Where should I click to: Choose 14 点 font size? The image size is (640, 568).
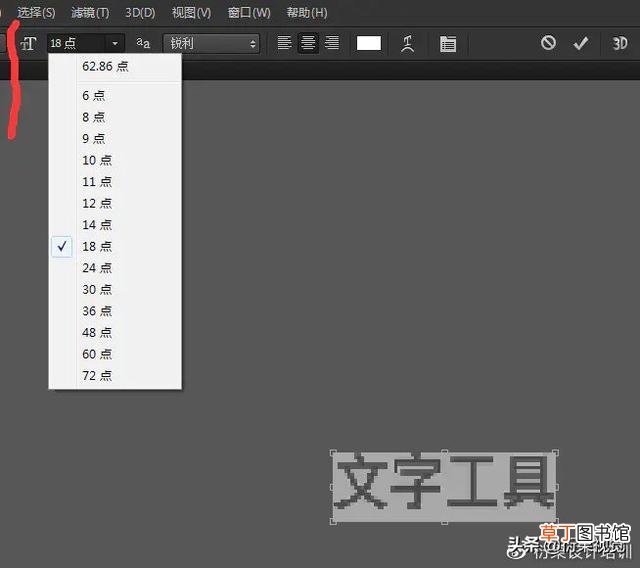(115, 225)
